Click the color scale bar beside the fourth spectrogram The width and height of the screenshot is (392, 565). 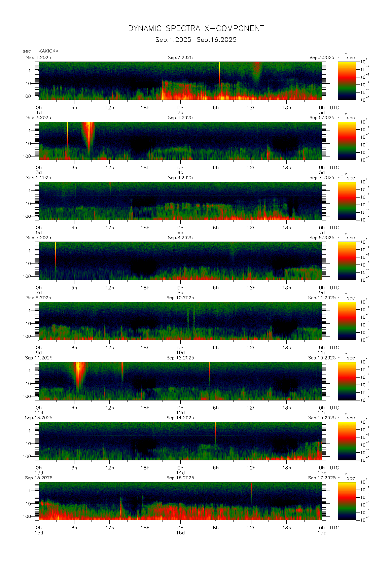347,261
